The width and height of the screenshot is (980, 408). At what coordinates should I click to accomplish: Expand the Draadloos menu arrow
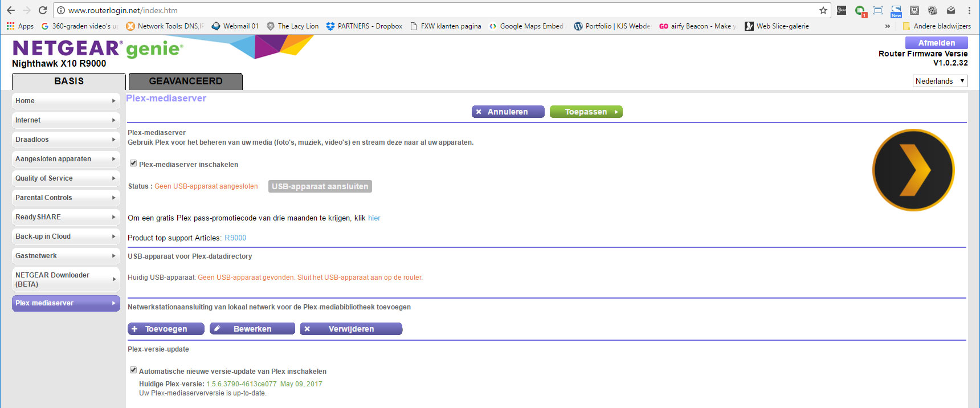[114, 140]
